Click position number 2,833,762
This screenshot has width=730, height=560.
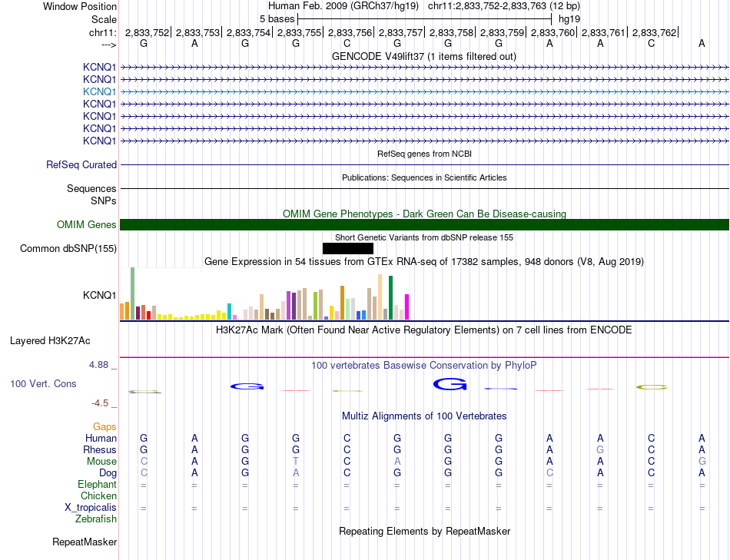pos(655,32)
